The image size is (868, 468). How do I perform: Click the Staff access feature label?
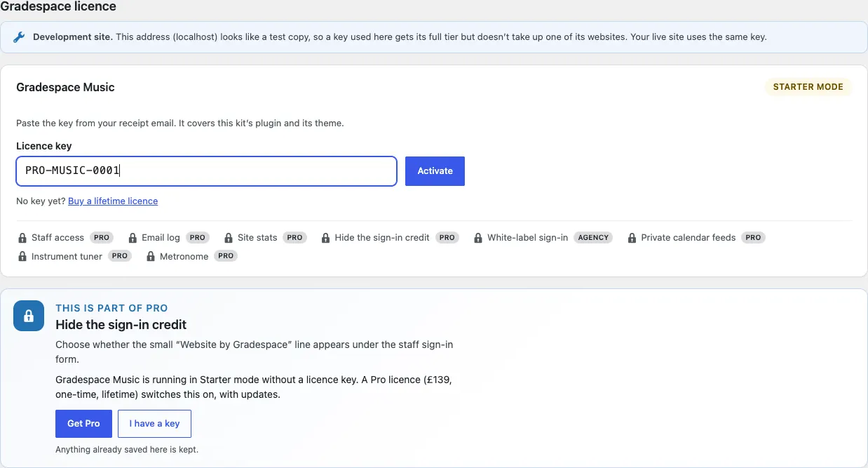(57, 238)
